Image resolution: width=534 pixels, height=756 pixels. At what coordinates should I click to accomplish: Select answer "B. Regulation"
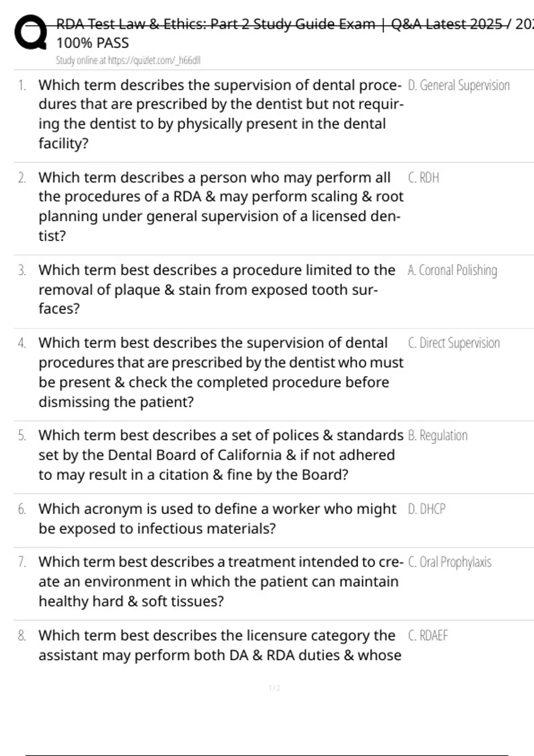[x=437, y=435]
